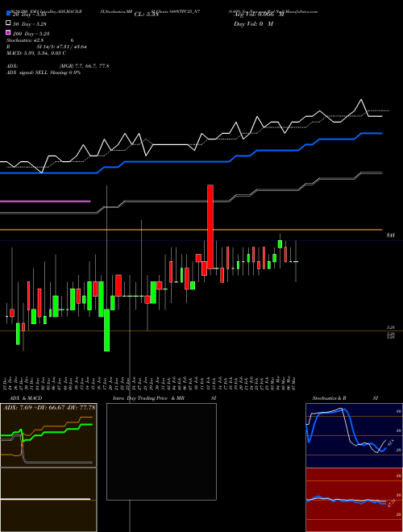
Task: Click the thick blue moving average line
Action: (190, 162)
